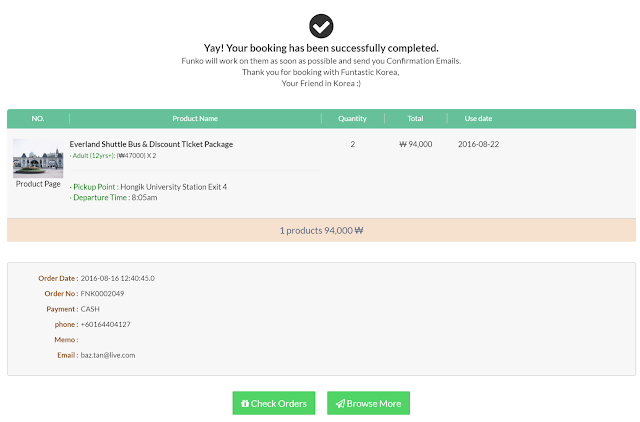Open the Product Page link
This screenshot has height=422, width=640.
click(38, 184)
